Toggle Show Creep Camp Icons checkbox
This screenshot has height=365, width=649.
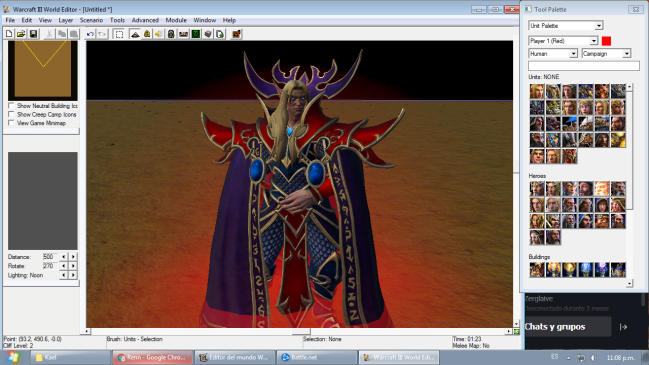[12, 115]
